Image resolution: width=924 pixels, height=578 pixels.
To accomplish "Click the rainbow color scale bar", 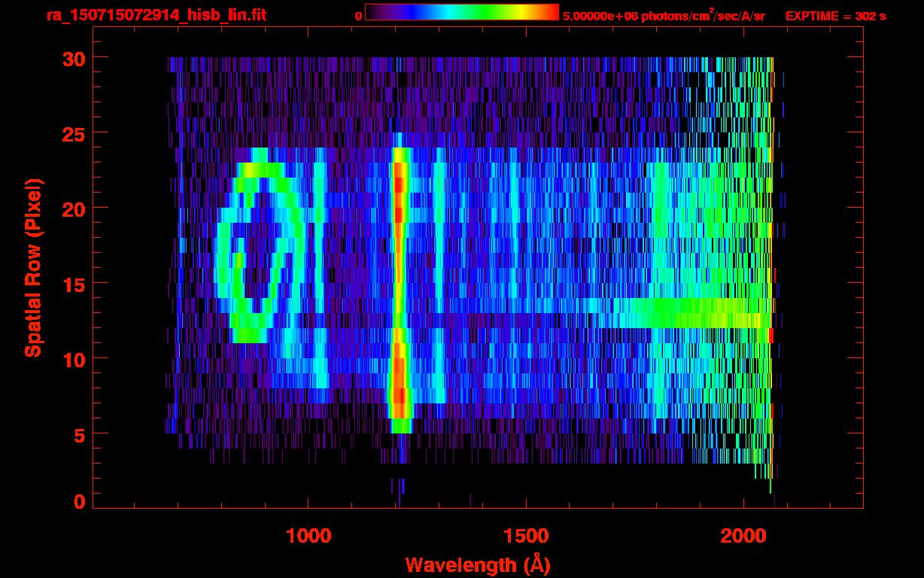I will click(462, 12).
